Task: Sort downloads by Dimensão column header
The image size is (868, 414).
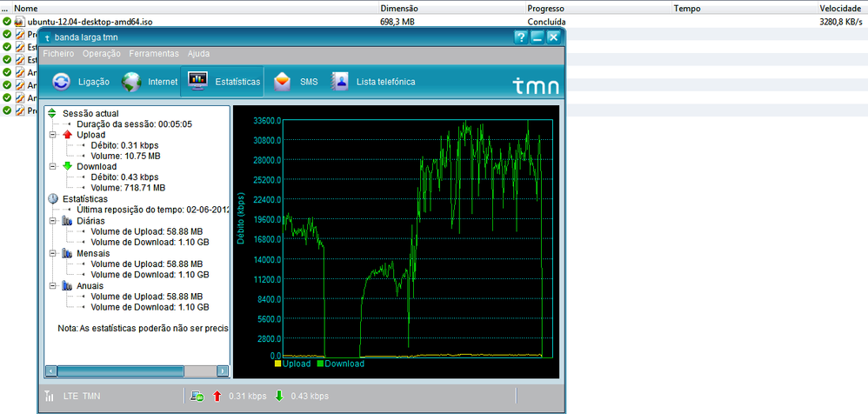Action: [x=451, y=9]
